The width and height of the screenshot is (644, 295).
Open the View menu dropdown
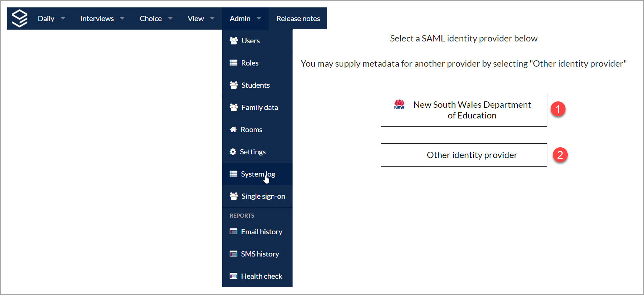click(200, 19)
